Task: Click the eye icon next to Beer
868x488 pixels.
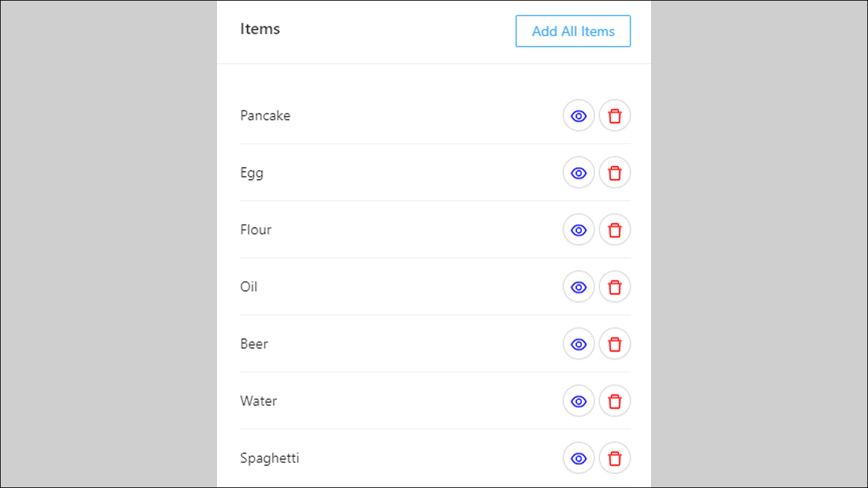Action: click(x=578, y=344)
